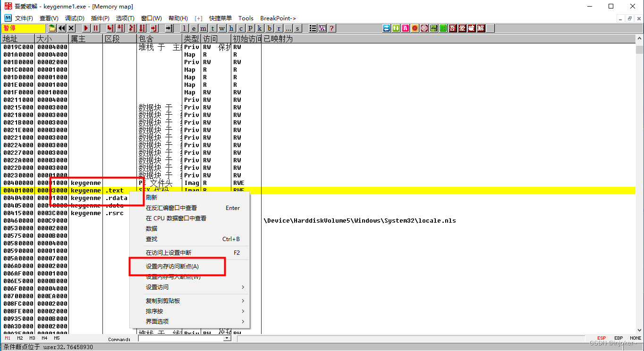Image resolution: width=644 pixels, height=351 pixels.
Task: Open Threads window with 't' button
Action: 212,28
